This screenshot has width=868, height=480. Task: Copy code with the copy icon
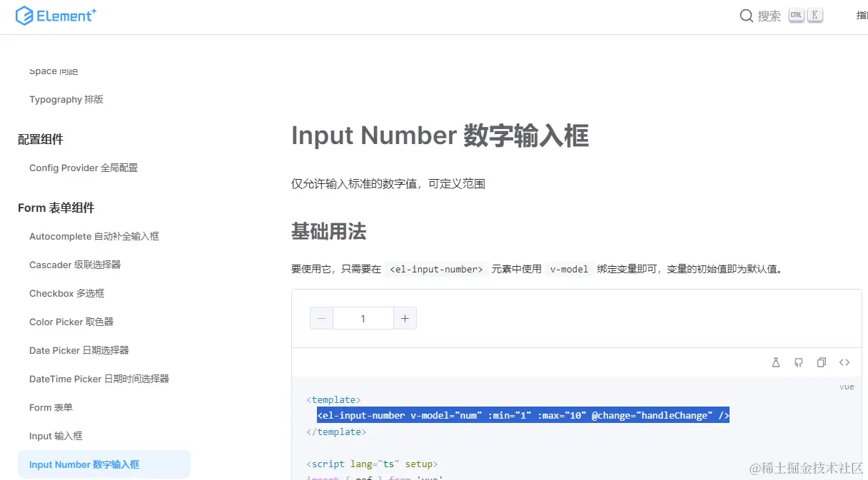[822, 362]
